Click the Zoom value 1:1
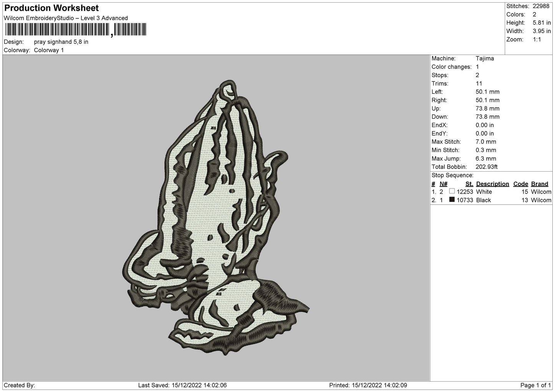555x392 pixels. pyautogui.click(x=537, y=40)
